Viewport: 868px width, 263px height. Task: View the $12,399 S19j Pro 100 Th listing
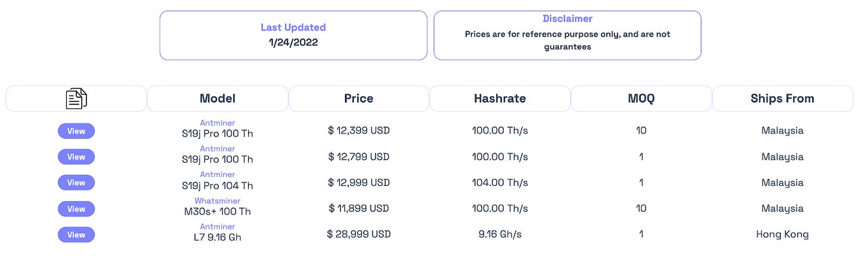coord(76,131)
